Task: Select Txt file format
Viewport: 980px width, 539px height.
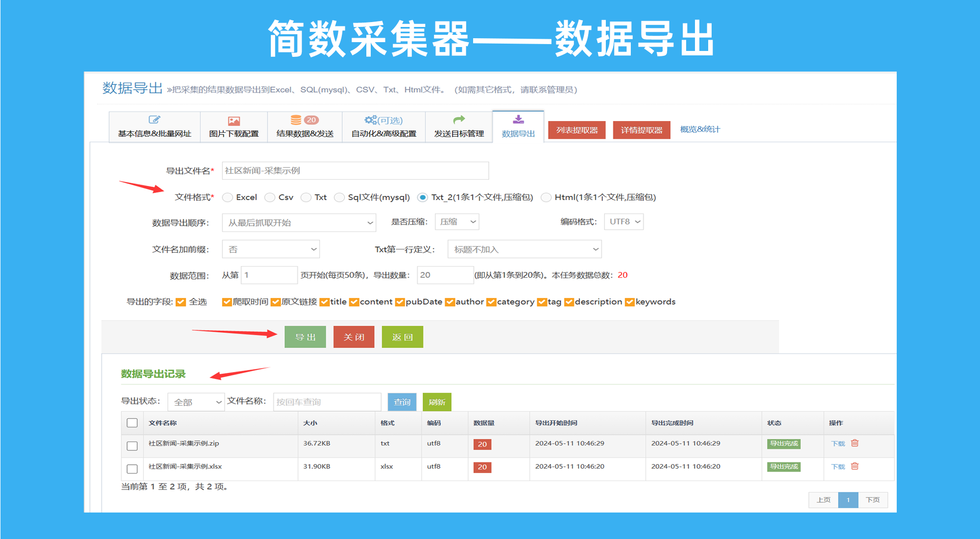Action: click(306, 197)
